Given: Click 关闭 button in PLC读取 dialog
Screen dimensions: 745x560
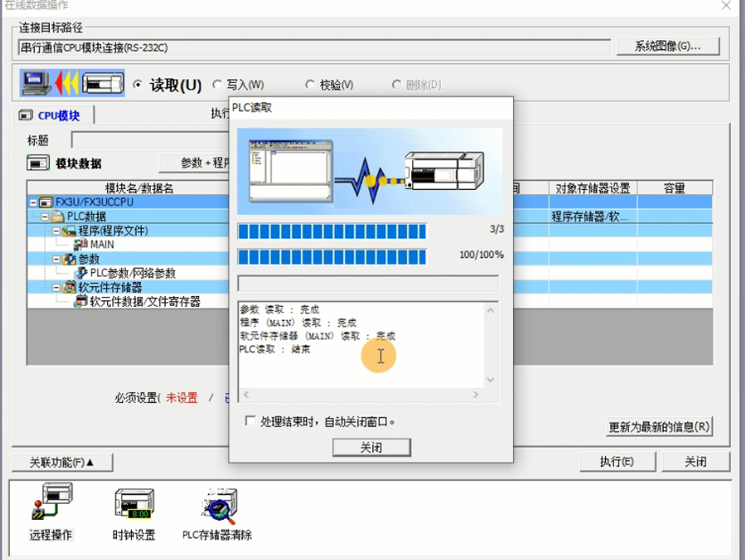Looking at the screenshot, I should (x=371, y=448).
